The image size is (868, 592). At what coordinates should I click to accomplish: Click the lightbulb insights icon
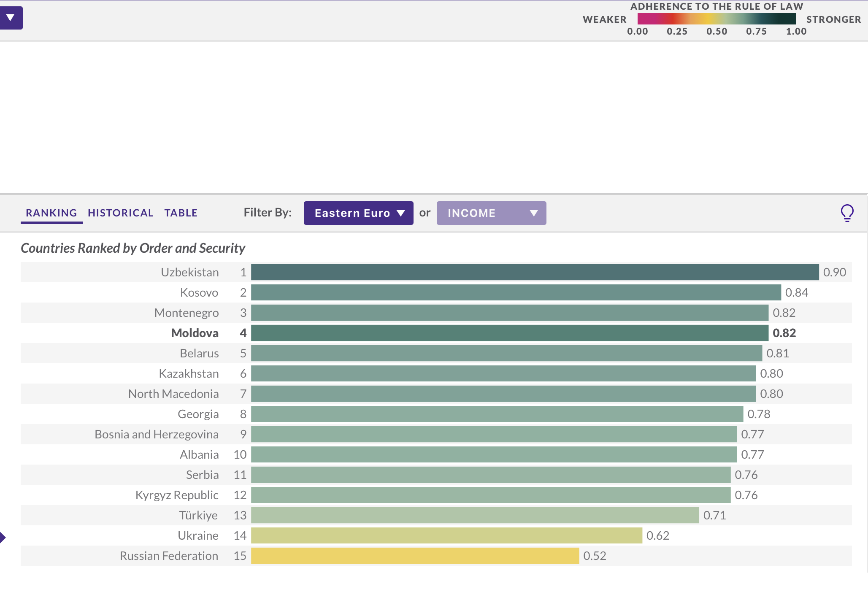tap(847, 213)
